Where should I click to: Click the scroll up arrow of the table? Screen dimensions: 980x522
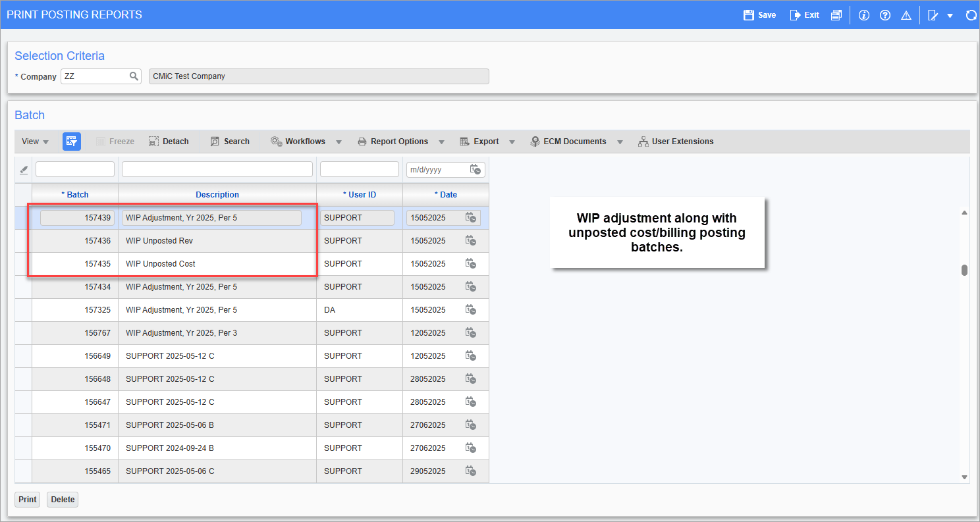tap(965, 213)
